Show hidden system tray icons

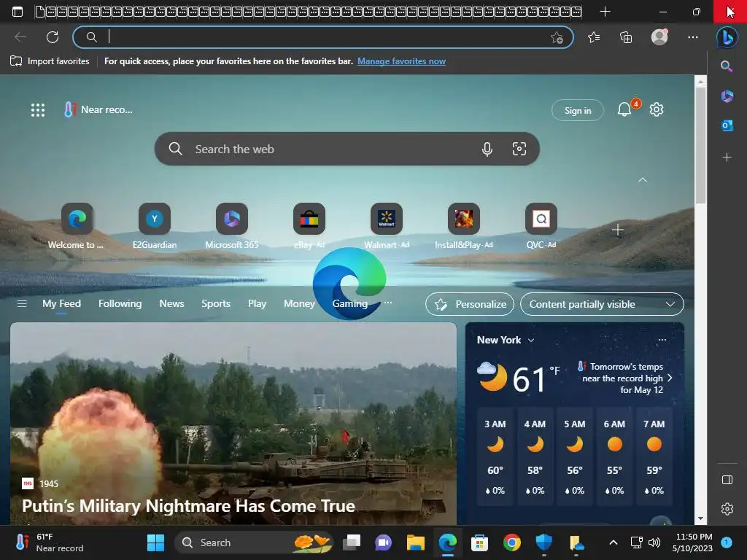[x=613, y=542]
